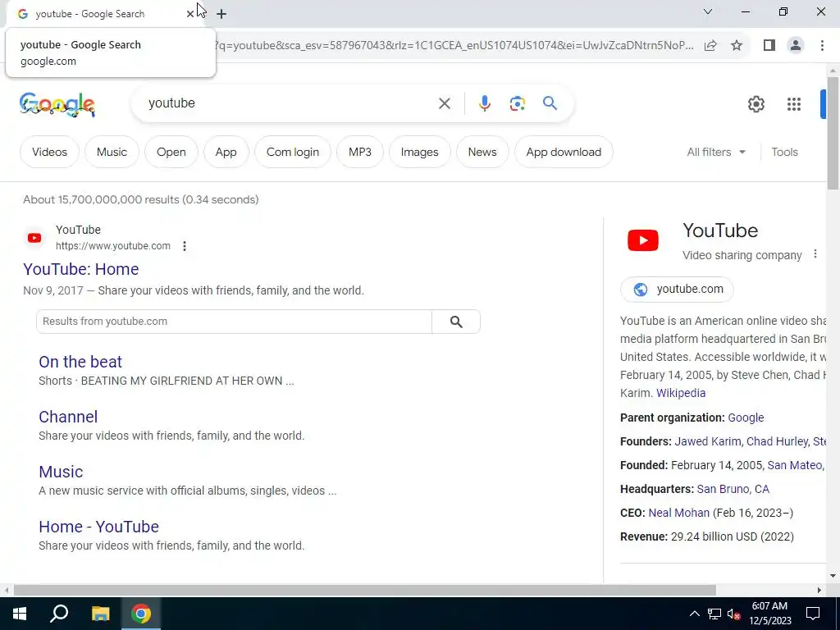This screenshot has height=630, width=840.
Task: Click the scroll down arrow
Action: pos(833,576)
